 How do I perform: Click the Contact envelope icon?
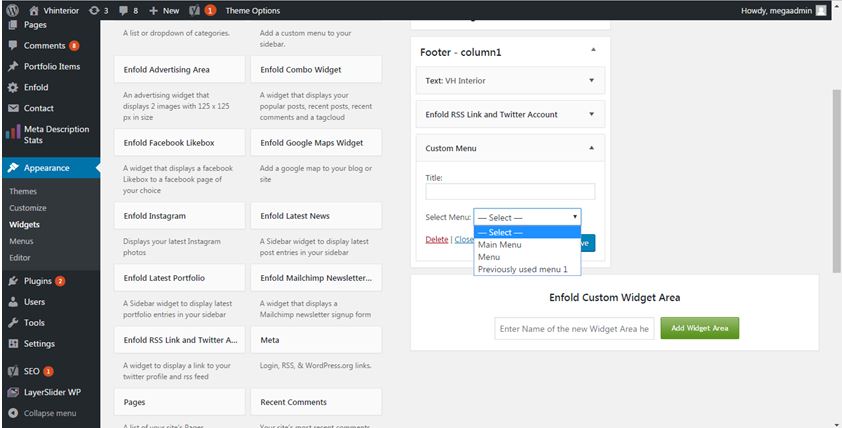coord(13,108)
